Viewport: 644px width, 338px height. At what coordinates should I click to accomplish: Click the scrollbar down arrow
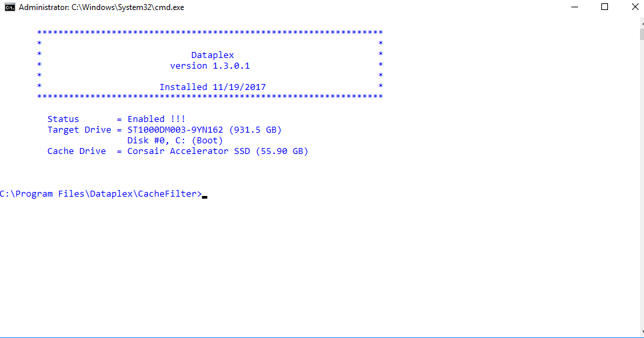click(x=641, y=331)
